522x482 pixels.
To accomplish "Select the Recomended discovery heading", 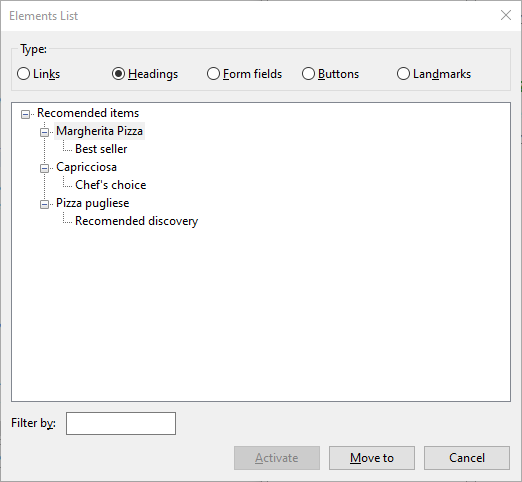I will point(136,221).
